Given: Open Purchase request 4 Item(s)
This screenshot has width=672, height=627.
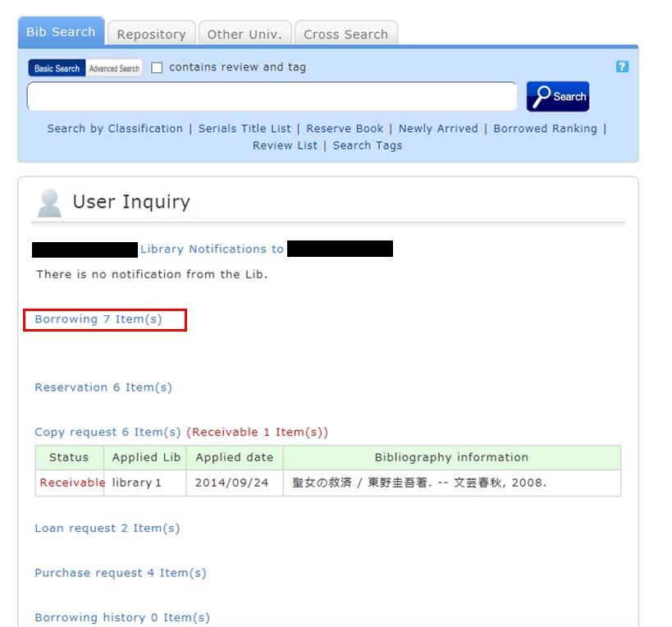Looking at the screenshot, I should (120, 573).
